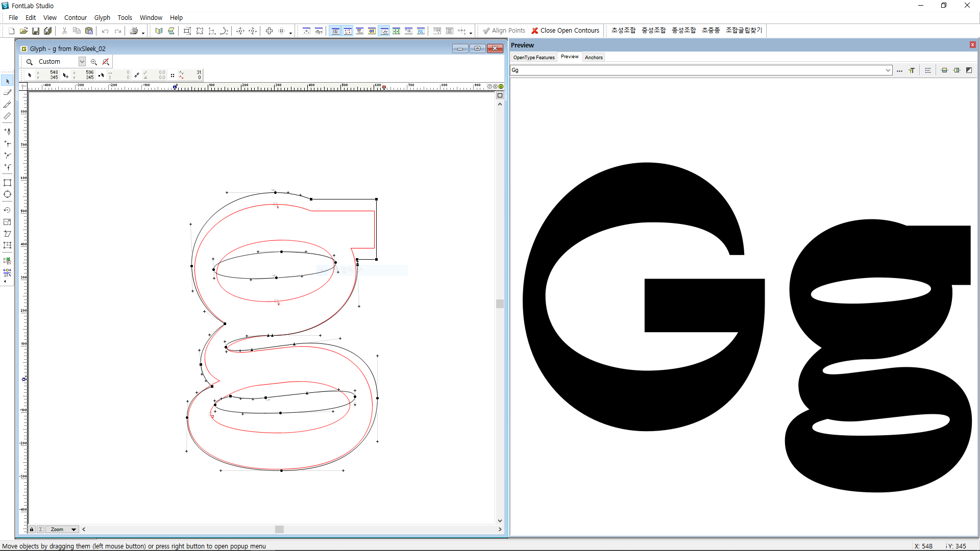Select the Ellipse tool

pyautogui.click(x=7, y=194)
